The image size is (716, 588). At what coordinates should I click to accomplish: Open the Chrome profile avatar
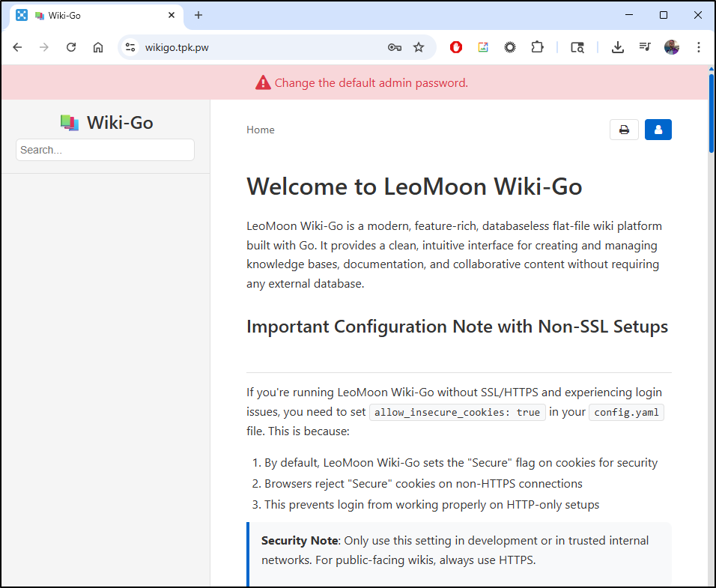point(672,47)
